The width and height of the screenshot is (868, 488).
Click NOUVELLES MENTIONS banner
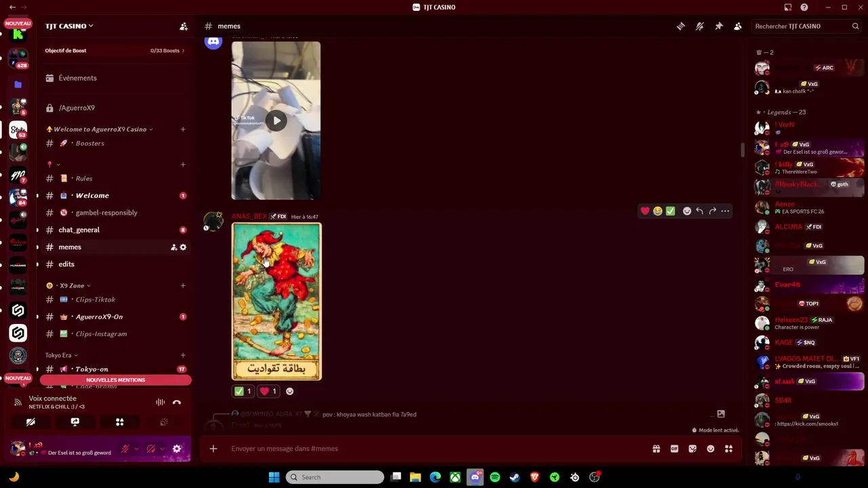click(115, 380)
